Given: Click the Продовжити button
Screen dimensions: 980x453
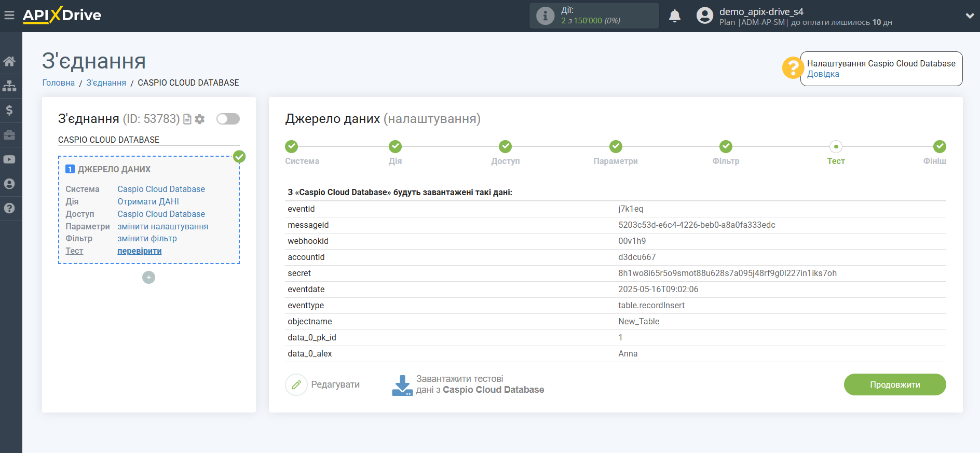Looking at the screenshot, I should (895, 385).
